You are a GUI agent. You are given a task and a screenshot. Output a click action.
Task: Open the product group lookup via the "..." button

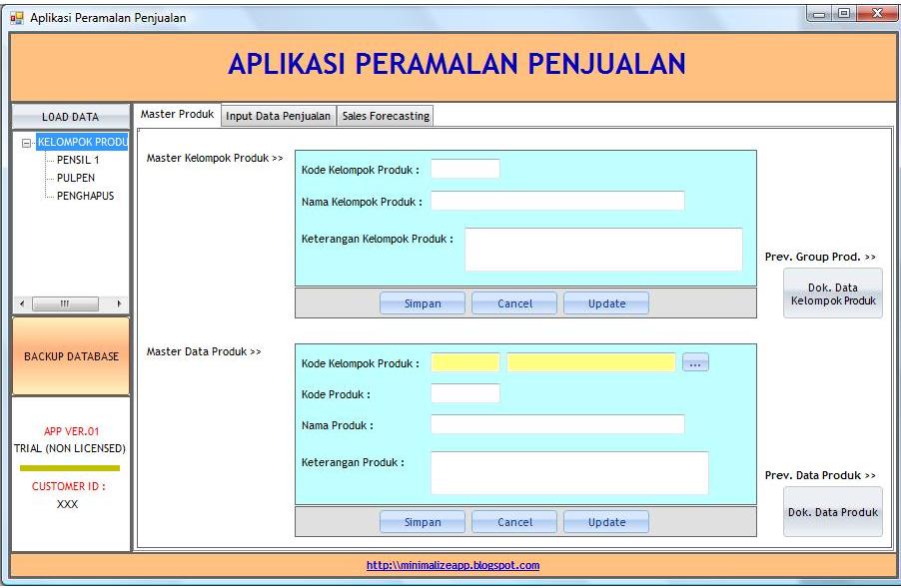point(695,361)
